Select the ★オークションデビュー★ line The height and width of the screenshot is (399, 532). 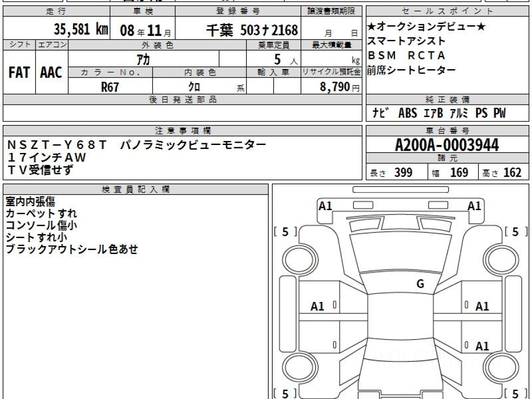pos(426,27)
